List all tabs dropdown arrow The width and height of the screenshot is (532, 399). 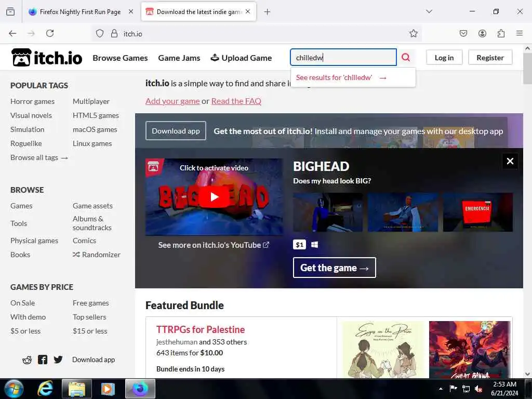coord(429,11)
